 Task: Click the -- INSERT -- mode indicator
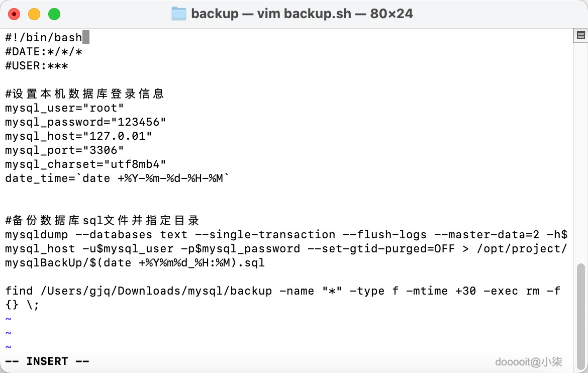(47, 361)
